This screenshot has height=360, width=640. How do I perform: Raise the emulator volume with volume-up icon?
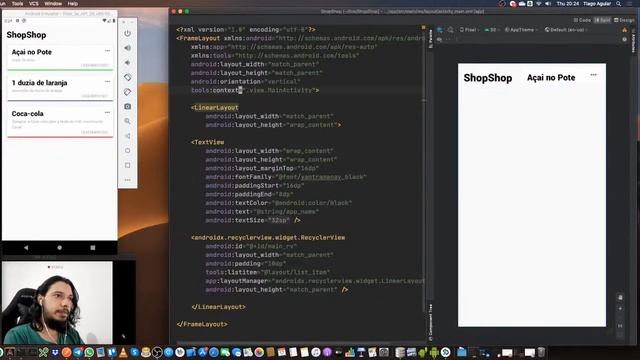(127, 48)
